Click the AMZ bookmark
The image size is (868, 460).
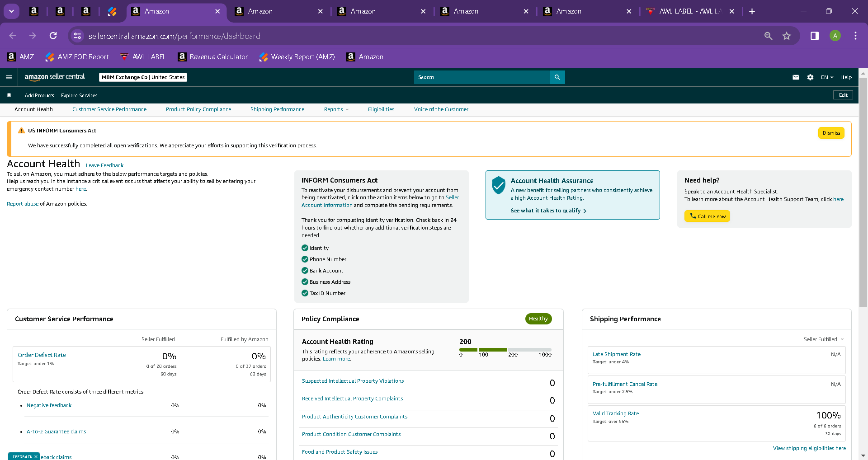coord(21,57)
